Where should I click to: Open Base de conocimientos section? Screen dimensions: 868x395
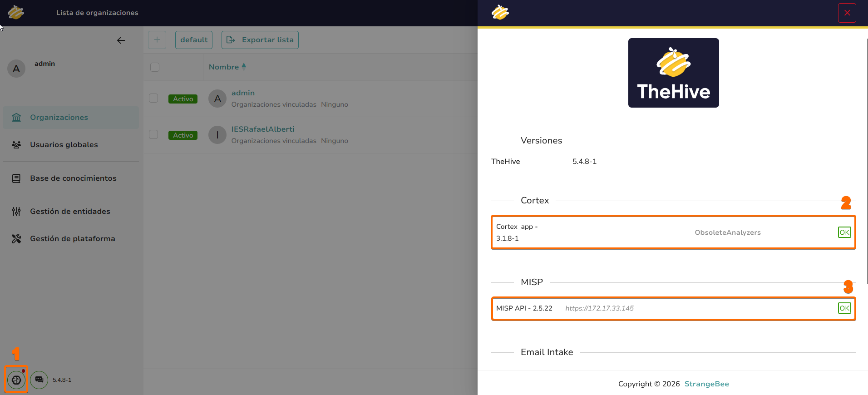(71, 178)
